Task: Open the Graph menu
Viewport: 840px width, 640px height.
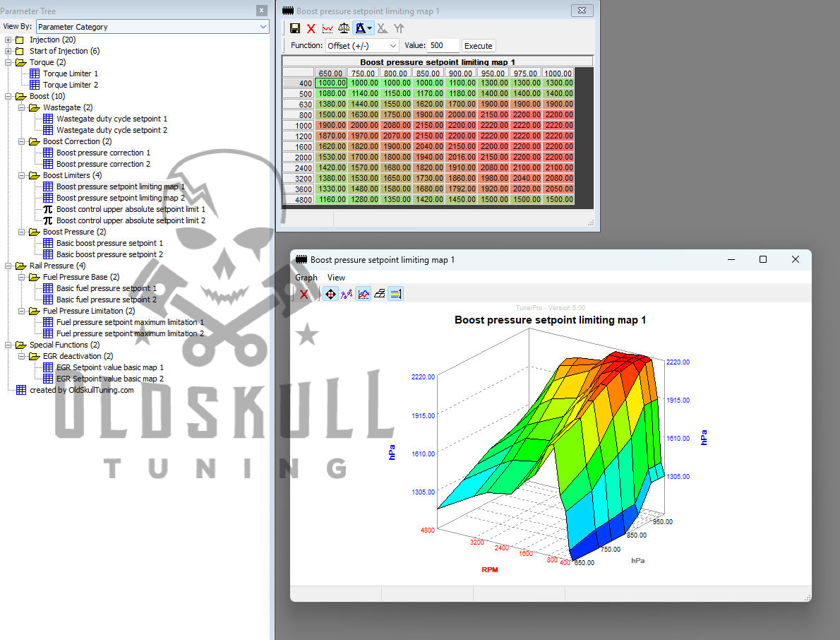Action: point(306,278)
